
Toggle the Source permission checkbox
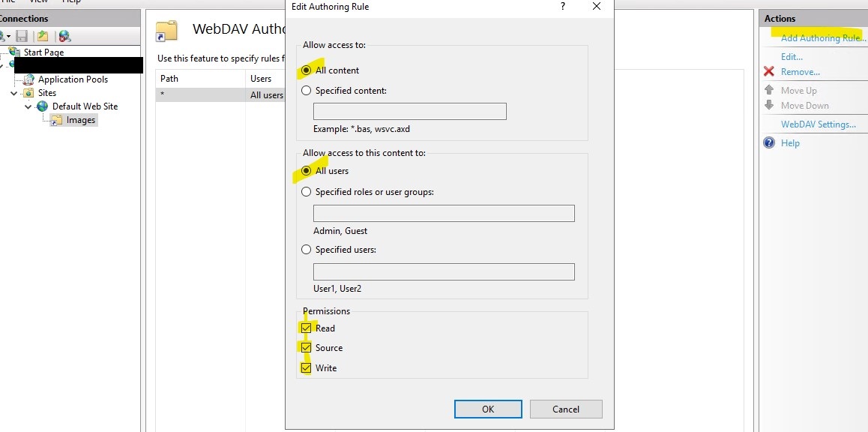click(x=306, y=348)
